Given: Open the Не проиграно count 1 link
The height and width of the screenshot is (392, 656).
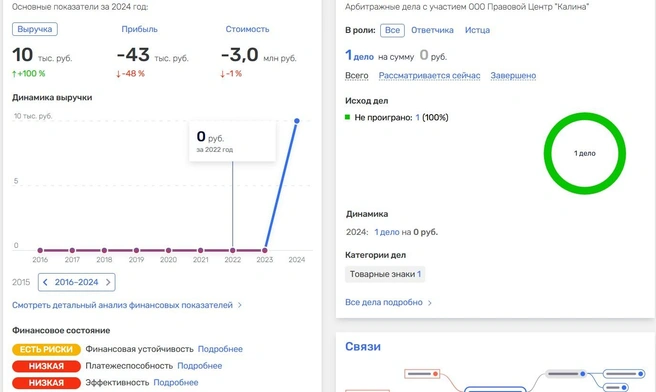Looking at the screenshot, I should click(418, 118).
